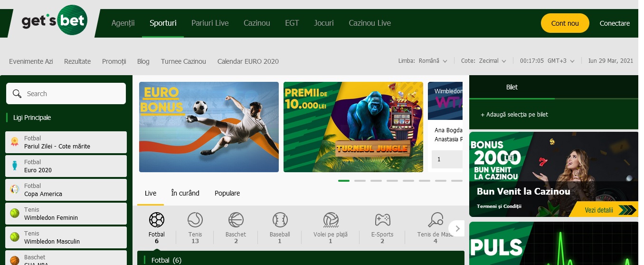Click the search magnifier icon
This screenshot has width=644, height=265.
(18, 94)
